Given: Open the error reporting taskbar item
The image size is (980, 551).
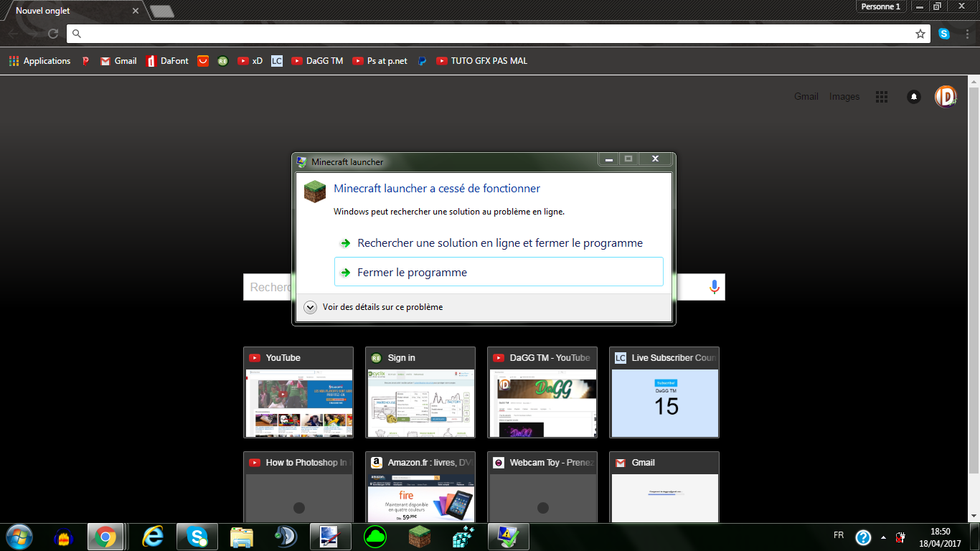Looking at the screenshot, I should click(509, 537).
